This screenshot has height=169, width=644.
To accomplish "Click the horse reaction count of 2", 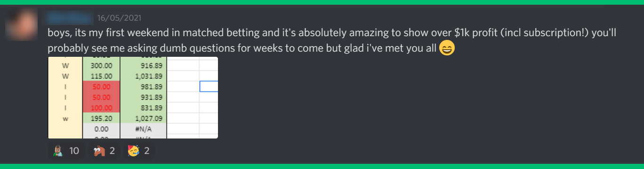I will point(112,151).
